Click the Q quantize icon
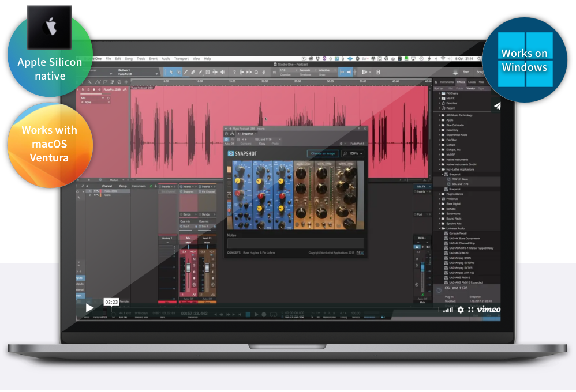The width and height of the screenshot is (576, 392). click(x=256, y=72)
